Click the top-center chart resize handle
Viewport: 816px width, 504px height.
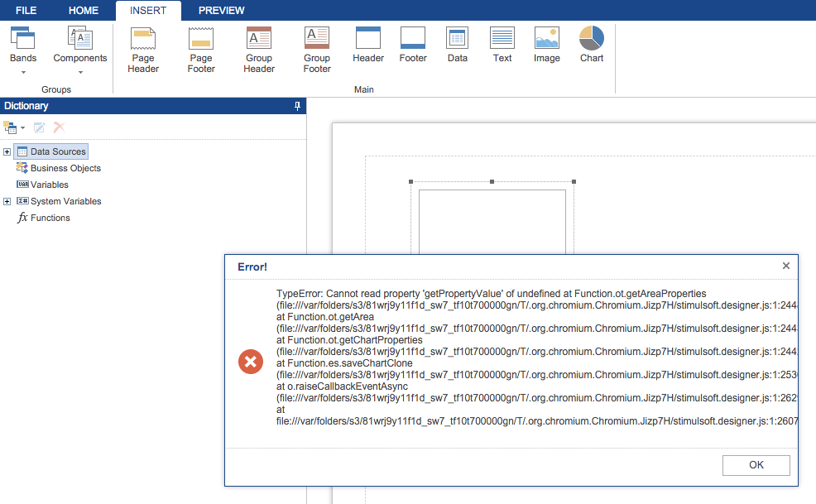click(492, 182)
